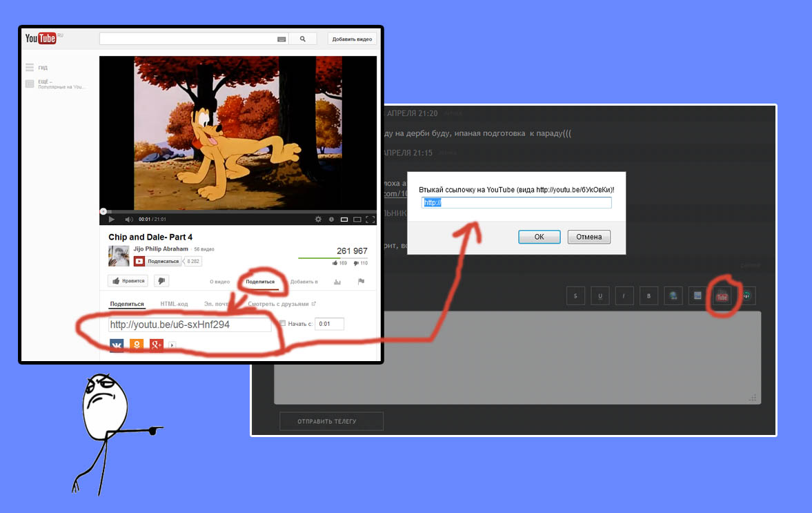The width and height of the screenshot is (812, 513).
Task: Click the YouTube search magnifier button
Action: click(x=302, y=39)
